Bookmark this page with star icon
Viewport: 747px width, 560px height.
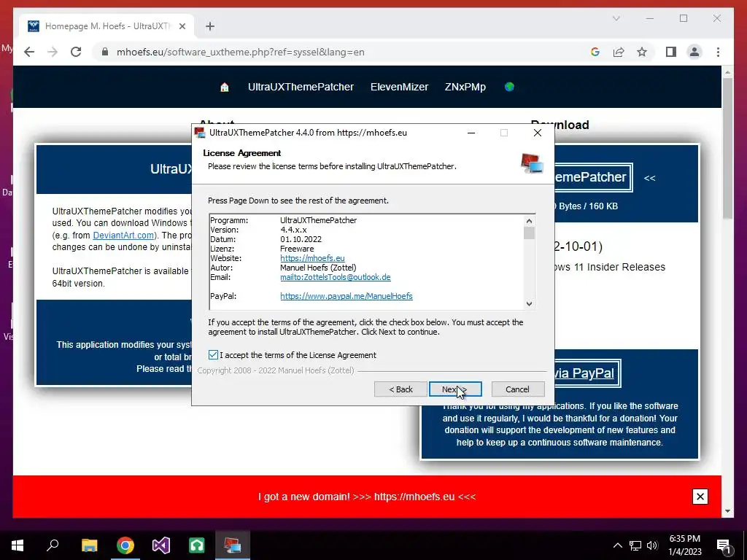pyautogui.click(x=642, y=52)
